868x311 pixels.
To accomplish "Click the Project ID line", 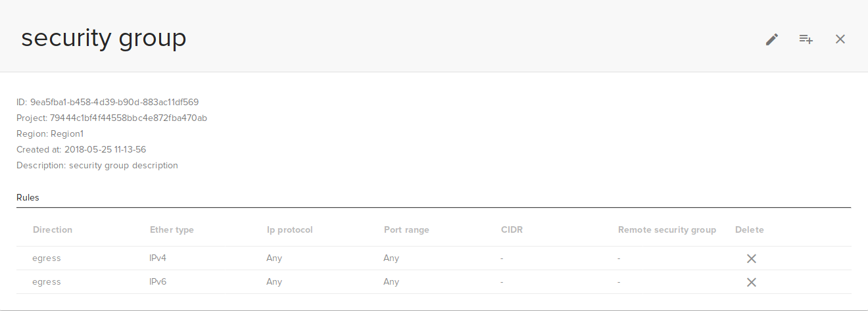I will [112, 118].
